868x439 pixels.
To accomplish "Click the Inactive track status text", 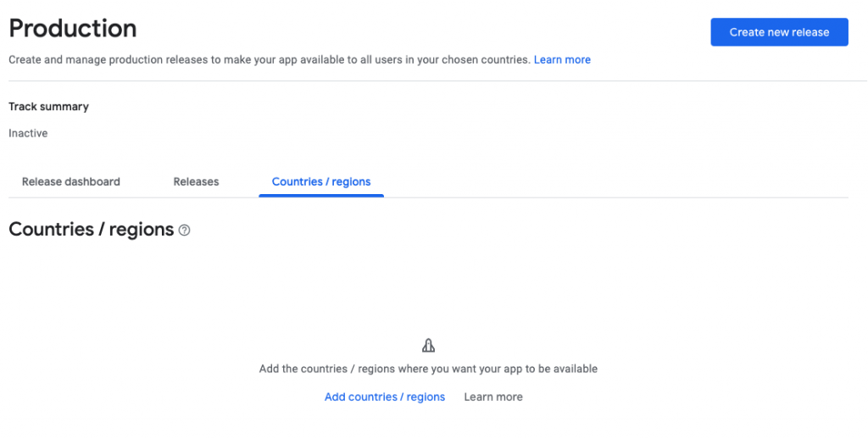I will [28, 133].
